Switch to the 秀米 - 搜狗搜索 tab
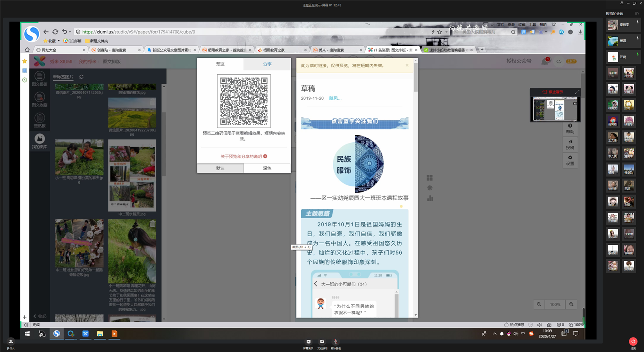 338,50
